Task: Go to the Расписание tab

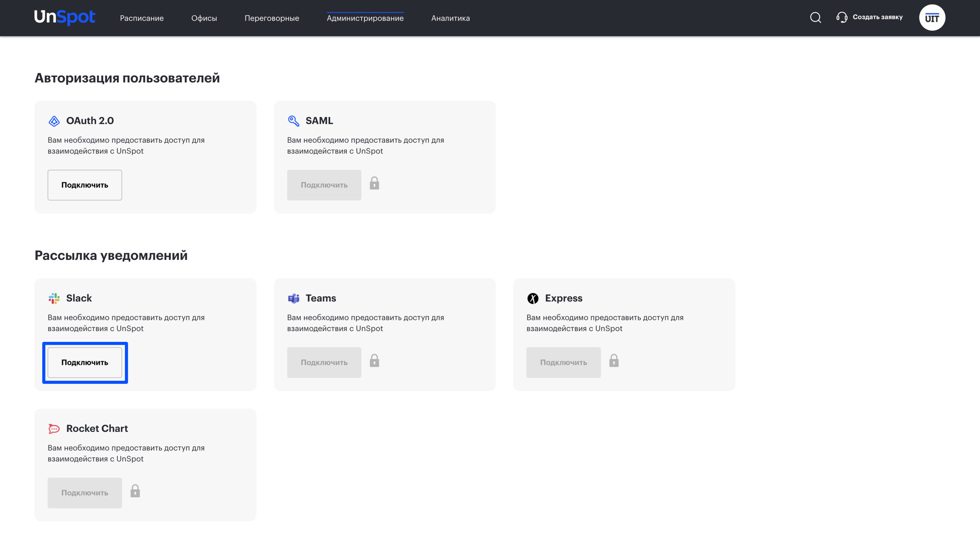Action: tap(142, 18)
